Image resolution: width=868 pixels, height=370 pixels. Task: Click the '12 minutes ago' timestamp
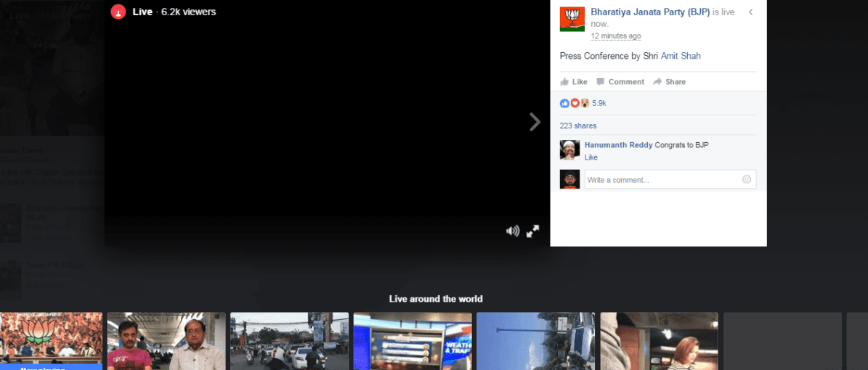[x=615, y=36]
